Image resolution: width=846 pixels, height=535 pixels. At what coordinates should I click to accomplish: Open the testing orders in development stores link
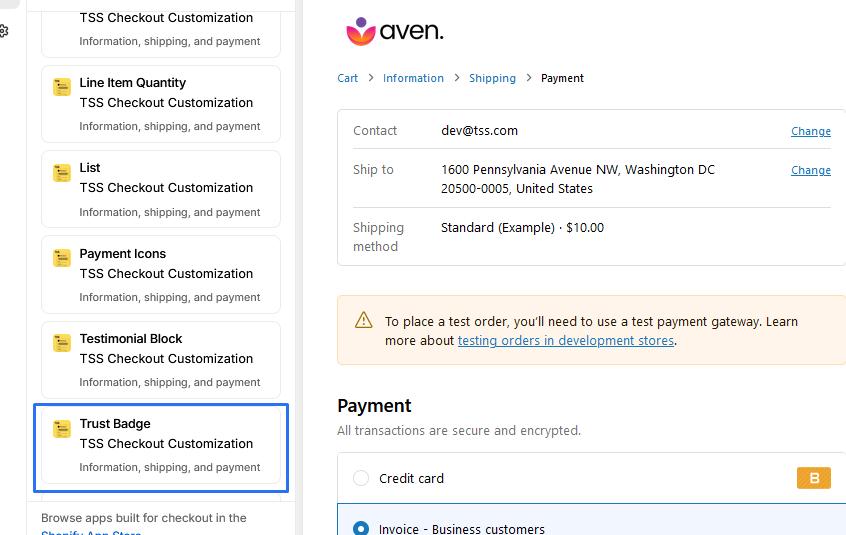pyautogui.click(x=566, y=341)
